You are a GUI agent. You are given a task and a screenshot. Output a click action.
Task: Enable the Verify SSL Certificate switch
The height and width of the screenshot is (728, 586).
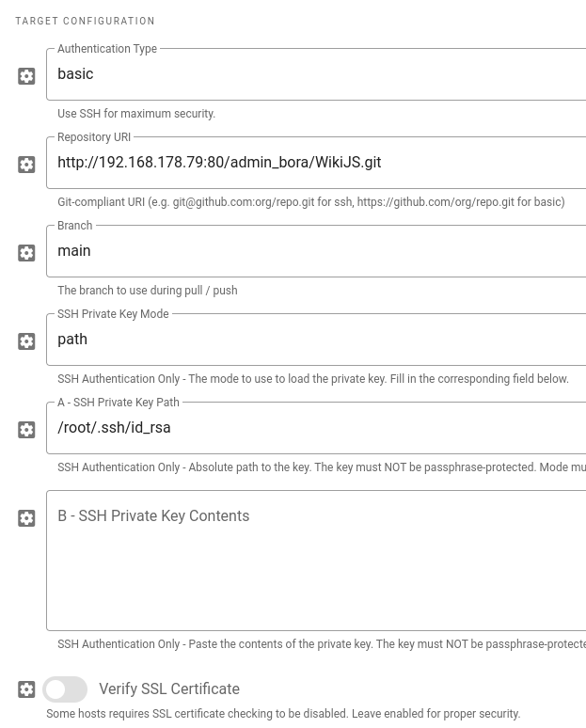point(64,689)
